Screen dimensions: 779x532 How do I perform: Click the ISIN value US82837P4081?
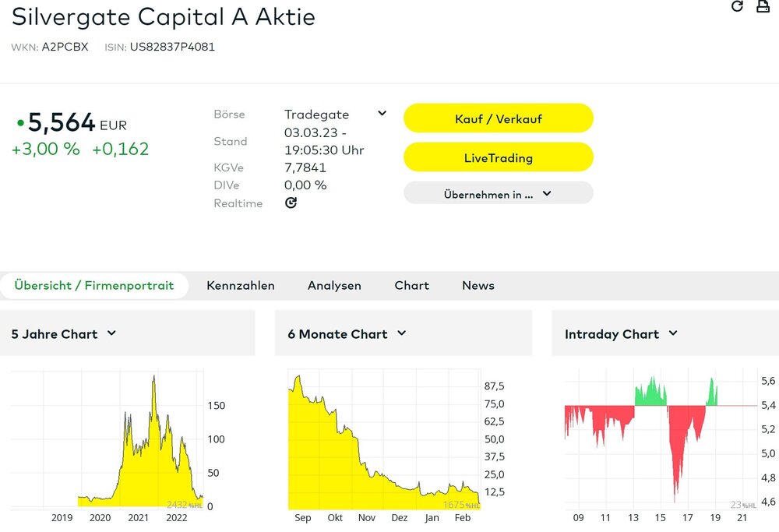[x=172, y=48]
